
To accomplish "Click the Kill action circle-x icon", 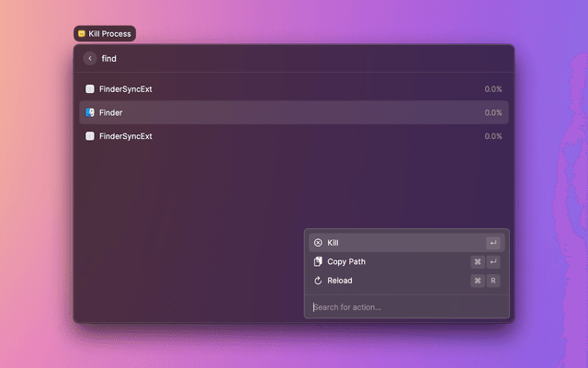I will [318, 243].
